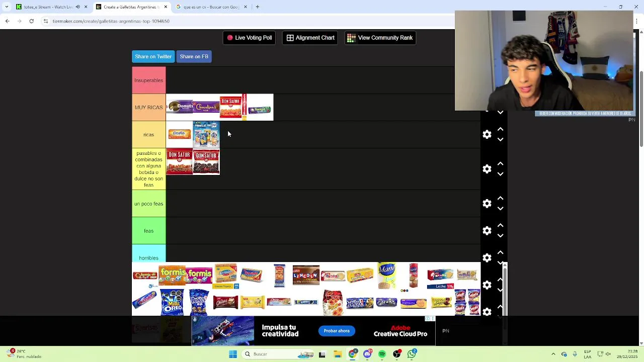This screenshot has width=644, height=362.
Task: Pick the Oblitas package from the pool
Action: click(225, 302)
